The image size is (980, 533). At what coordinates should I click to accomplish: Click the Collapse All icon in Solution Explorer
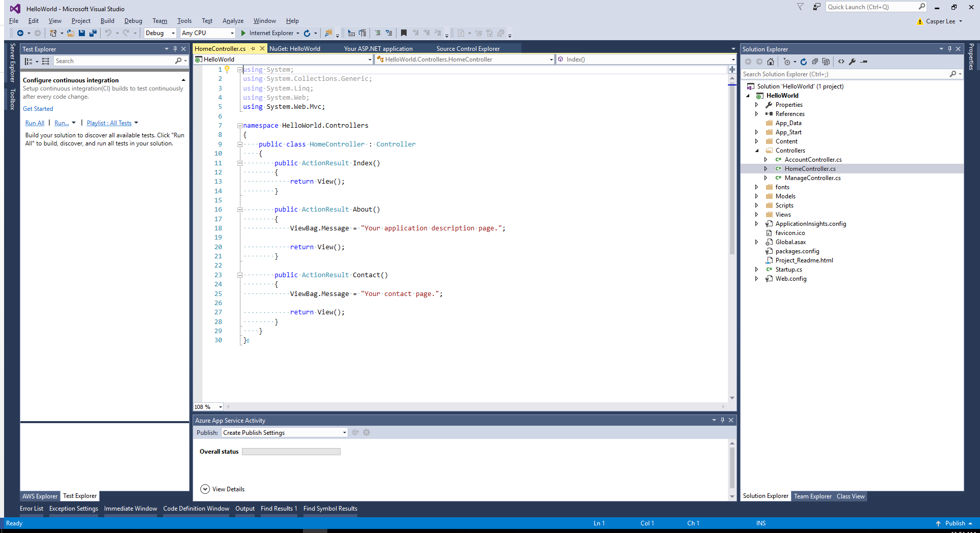(815, 62)
